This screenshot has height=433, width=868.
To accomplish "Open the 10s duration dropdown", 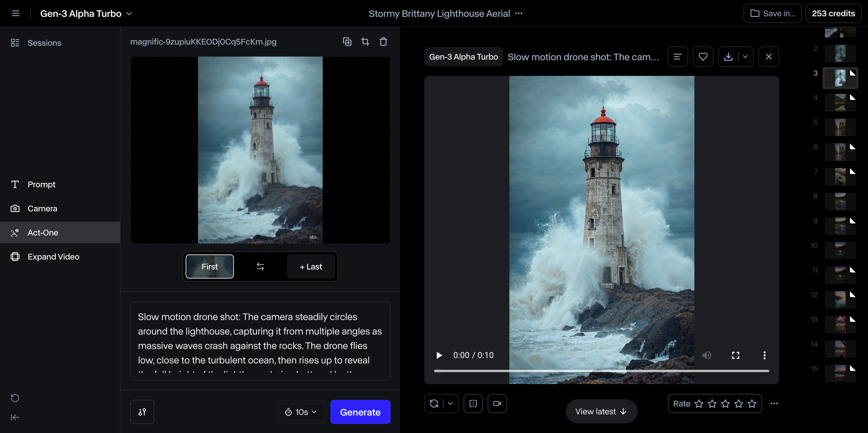I will 301,412.
